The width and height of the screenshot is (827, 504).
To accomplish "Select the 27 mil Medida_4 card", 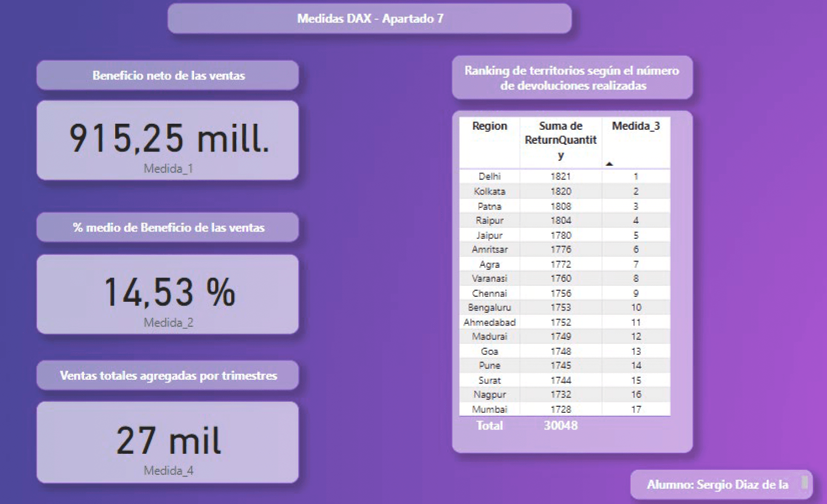I will coord(168,442).
